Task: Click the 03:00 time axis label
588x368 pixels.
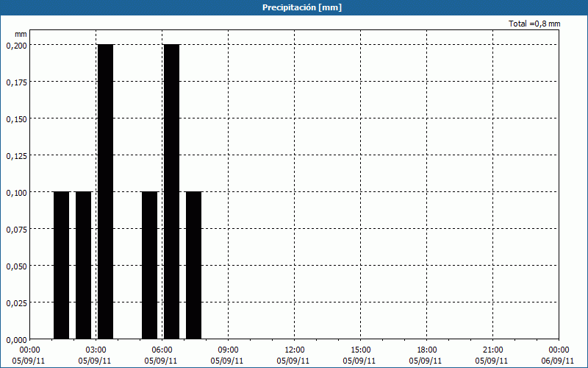Action: point(96,350)
